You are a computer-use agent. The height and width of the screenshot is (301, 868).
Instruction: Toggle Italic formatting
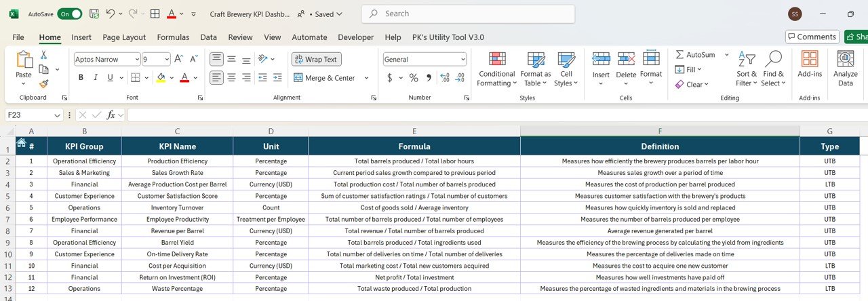coord(96,78)
